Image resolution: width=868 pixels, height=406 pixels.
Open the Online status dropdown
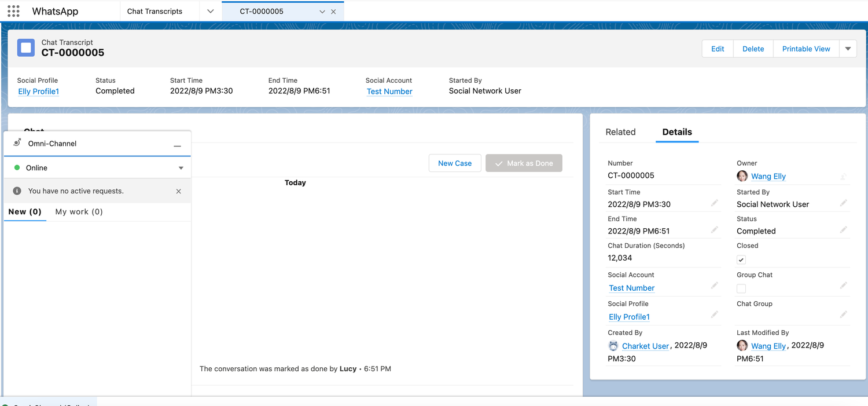point(181,168)
